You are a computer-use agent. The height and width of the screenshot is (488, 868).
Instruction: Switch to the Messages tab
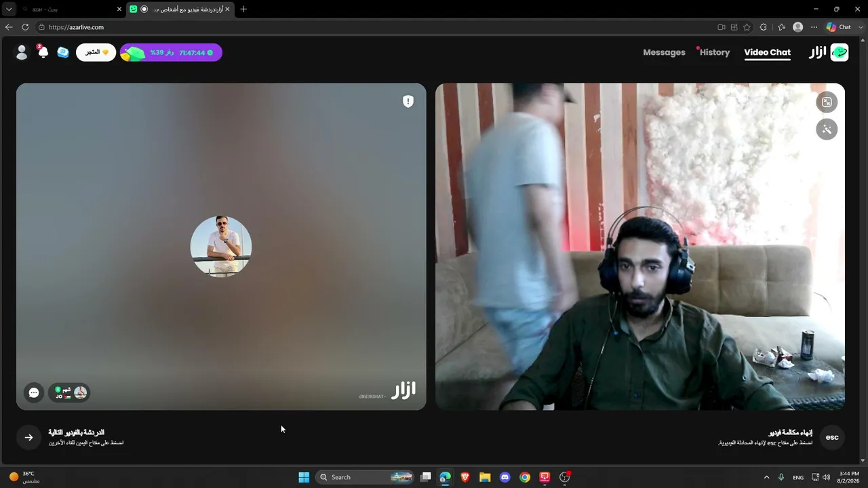pyautogui.click(x=664, y=52)
